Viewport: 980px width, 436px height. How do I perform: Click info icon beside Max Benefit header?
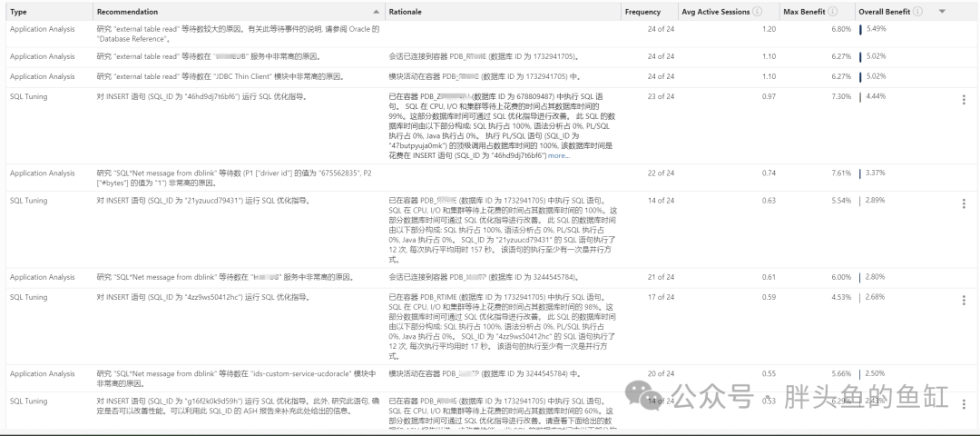click(x=833, y=11)
